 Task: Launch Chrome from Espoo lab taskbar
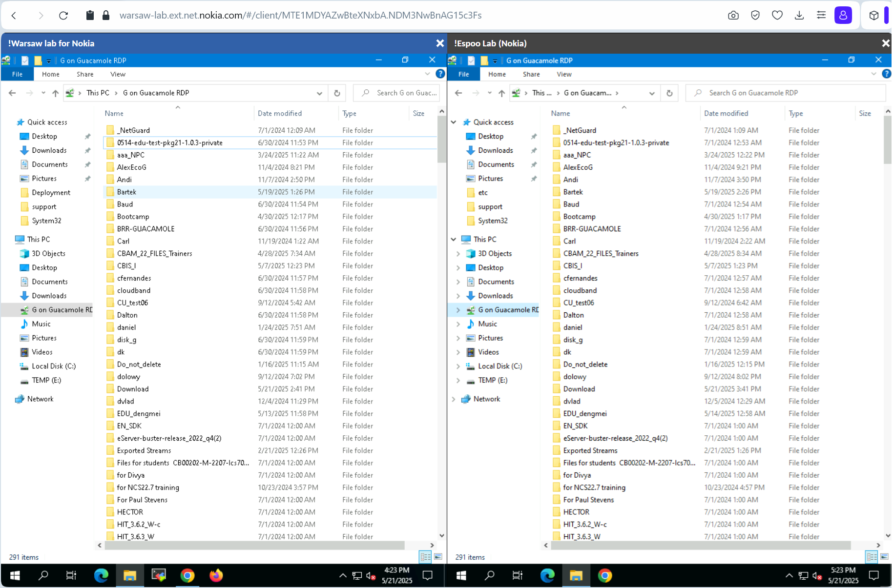click(604, 576)
